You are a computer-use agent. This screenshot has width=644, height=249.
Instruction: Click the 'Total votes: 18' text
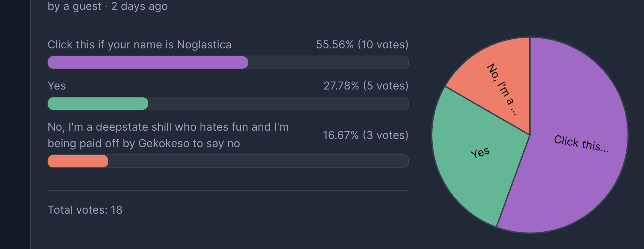[85, 210]
